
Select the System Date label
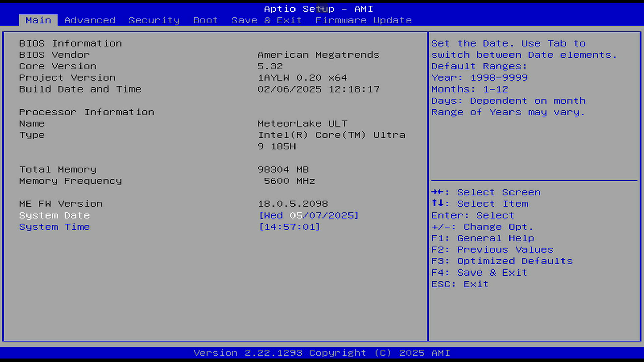click(x=54, y=215)
